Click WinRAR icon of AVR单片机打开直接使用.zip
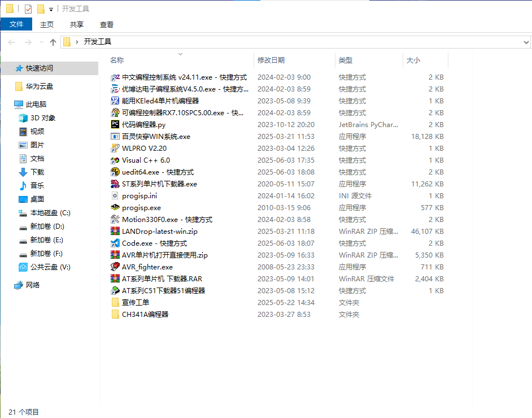 (x=115, y=255)
